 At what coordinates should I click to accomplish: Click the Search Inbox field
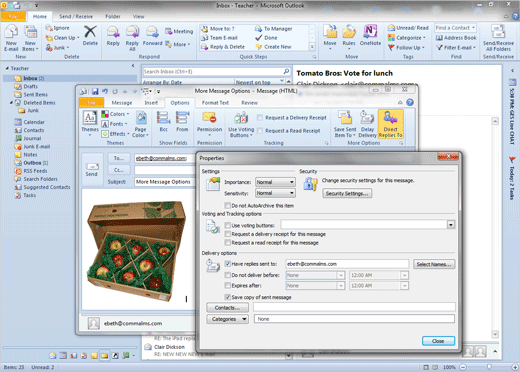[213, 71]
